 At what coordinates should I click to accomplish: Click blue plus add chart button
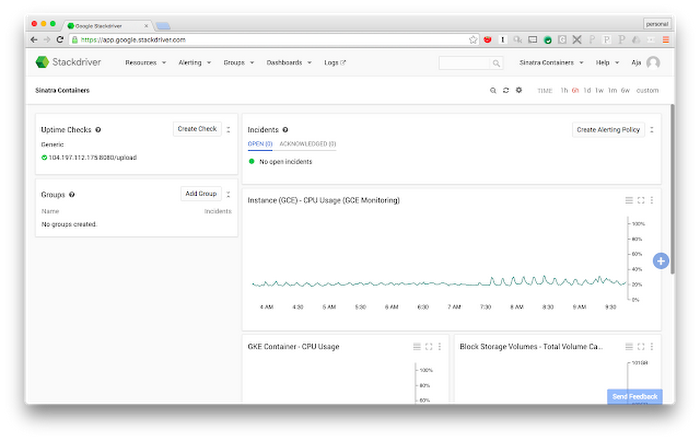tap(661, 261)
